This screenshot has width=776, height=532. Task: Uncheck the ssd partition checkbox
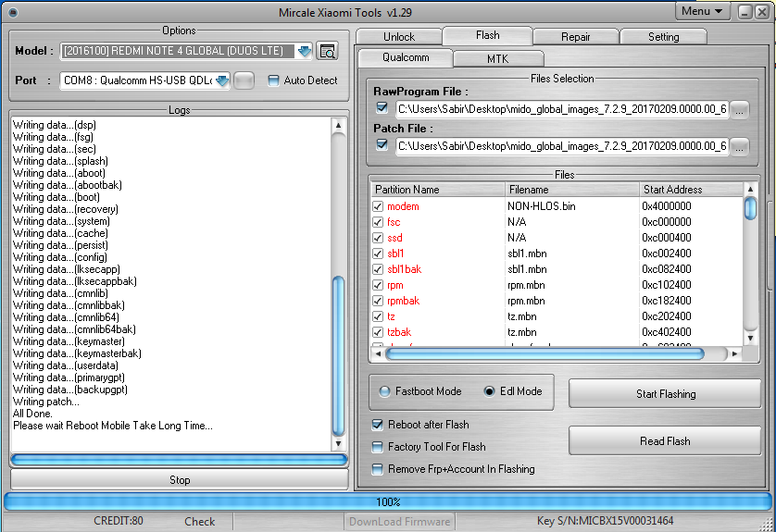pos(378,238)
